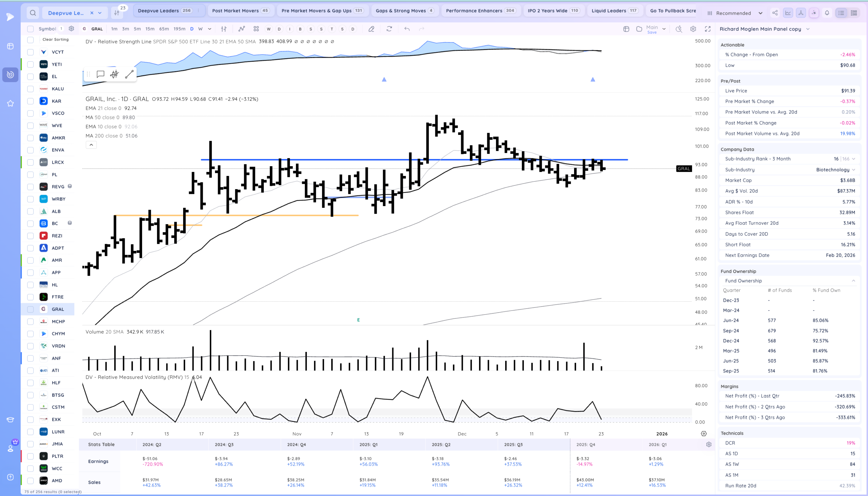868x496 pixels.
Task: Click the Save layout link
Action: 652,32
